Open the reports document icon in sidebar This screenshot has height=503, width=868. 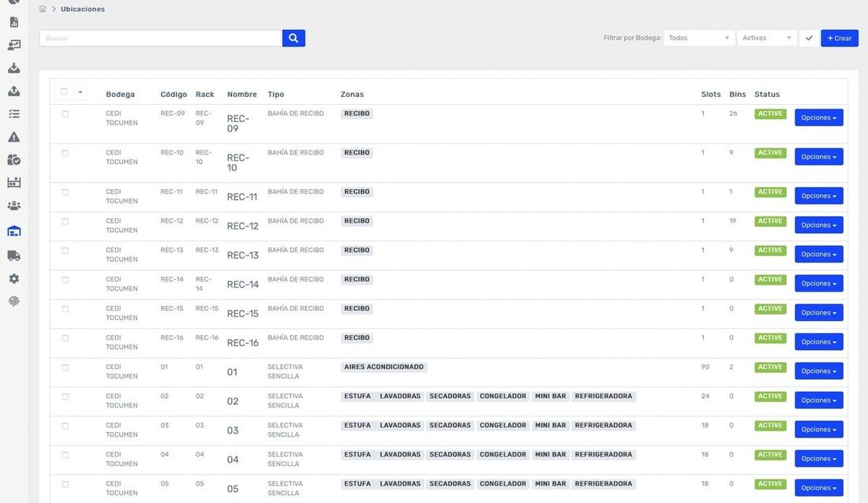14,22
